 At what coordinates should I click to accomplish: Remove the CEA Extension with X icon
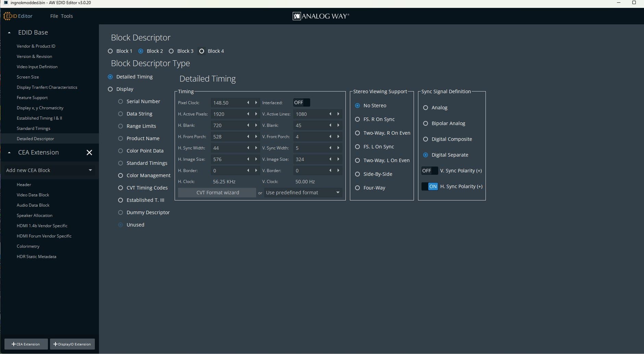coord(89,152)
